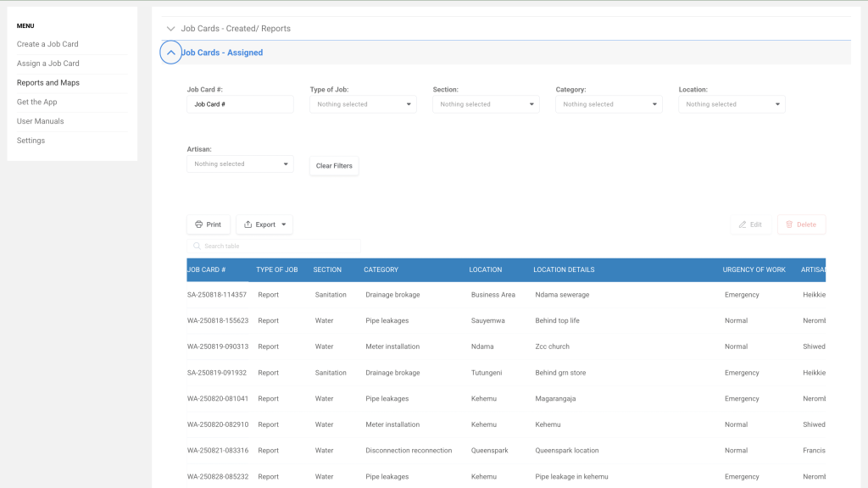
Task: Go to Create a Job Card menu
Action: coord(47,44)
